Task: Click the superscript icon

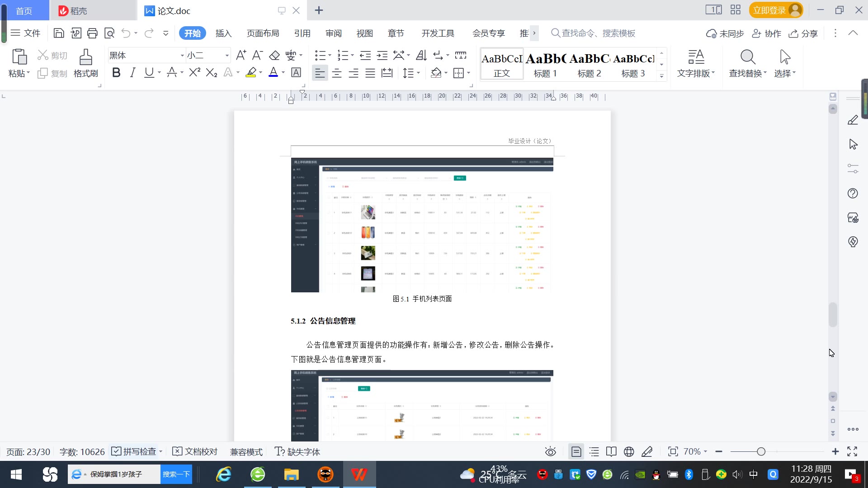Action: pos(194,73)
